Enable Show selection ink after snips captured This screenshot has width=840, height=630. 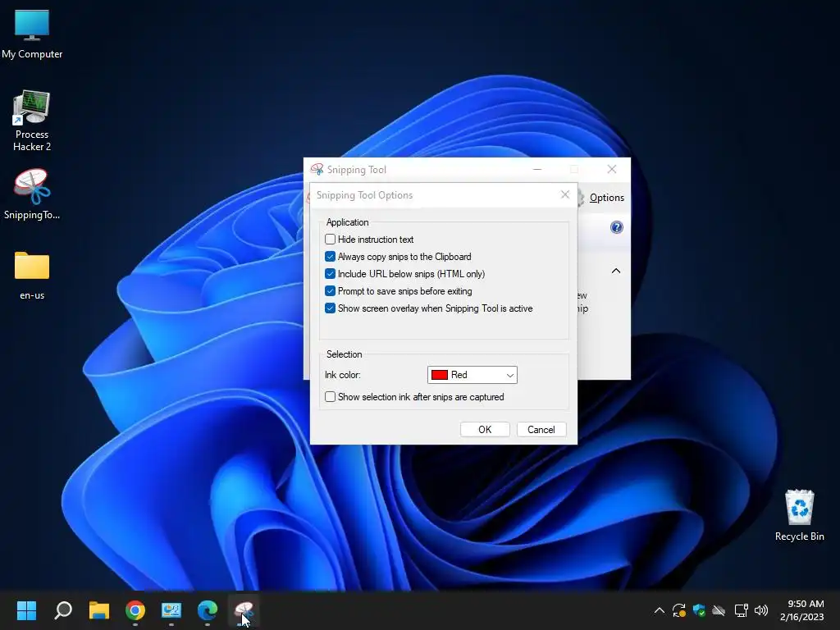click(x=330, y=397)
